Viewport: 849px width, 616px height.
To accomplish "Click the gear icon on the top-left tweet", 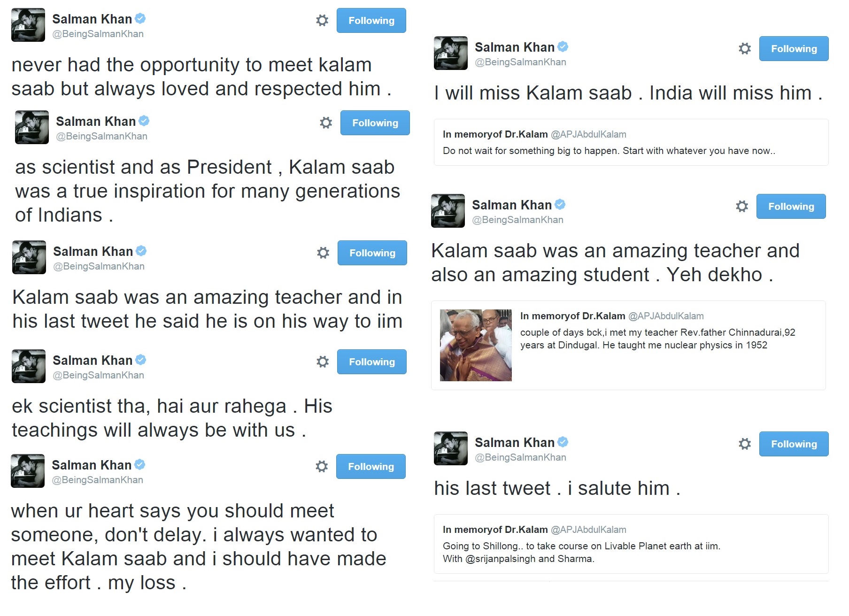I will click(x=322, y=20).
